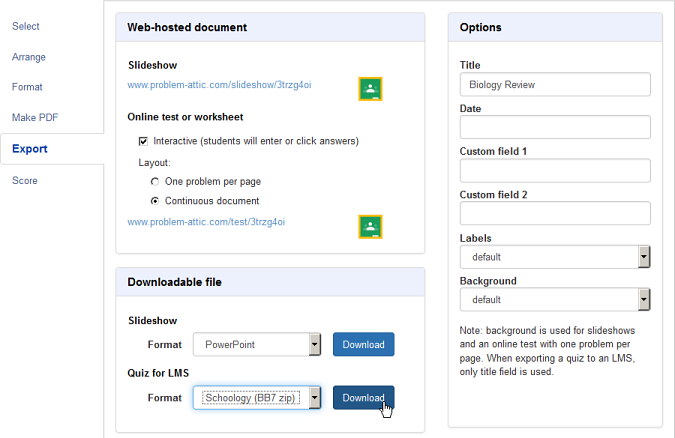
Task: Expand the Labels dropdown
Action: [555, 257]
